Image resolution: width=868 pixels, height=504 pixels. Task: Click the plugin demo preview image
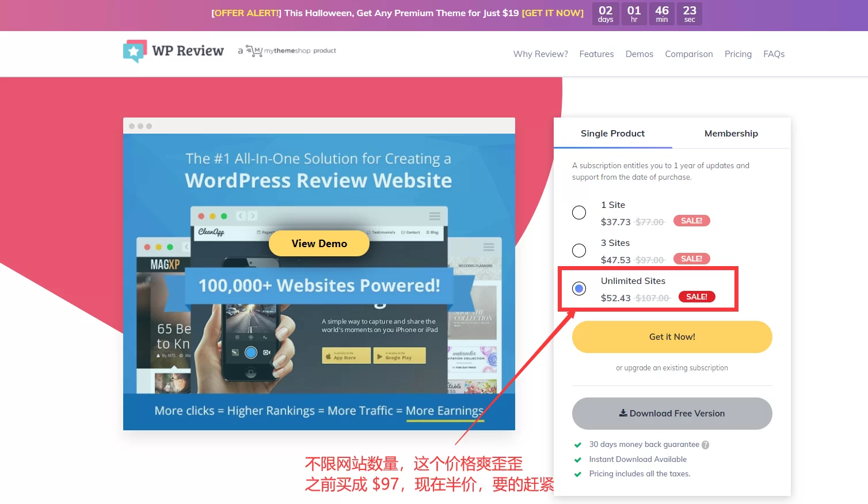[319, 274]
